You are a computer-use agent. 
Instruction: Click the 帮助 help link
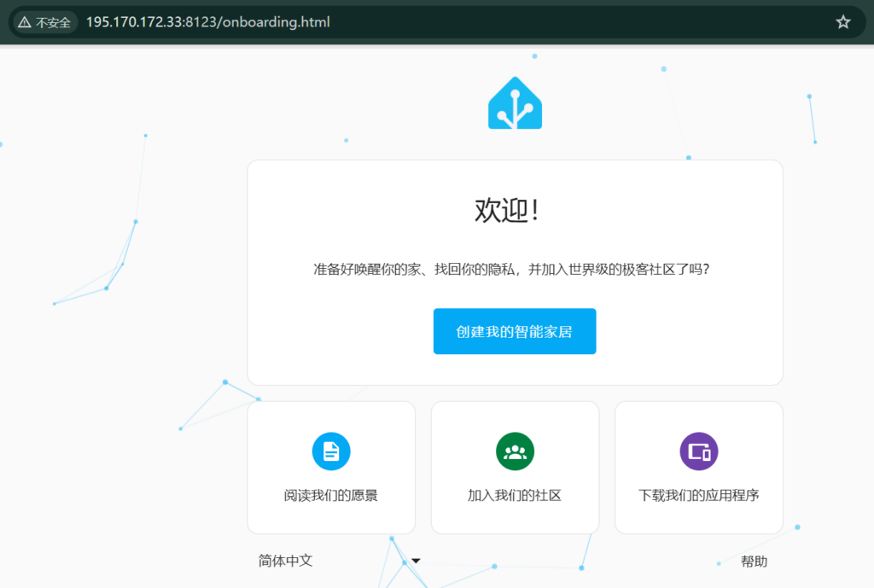pos(755,562)
